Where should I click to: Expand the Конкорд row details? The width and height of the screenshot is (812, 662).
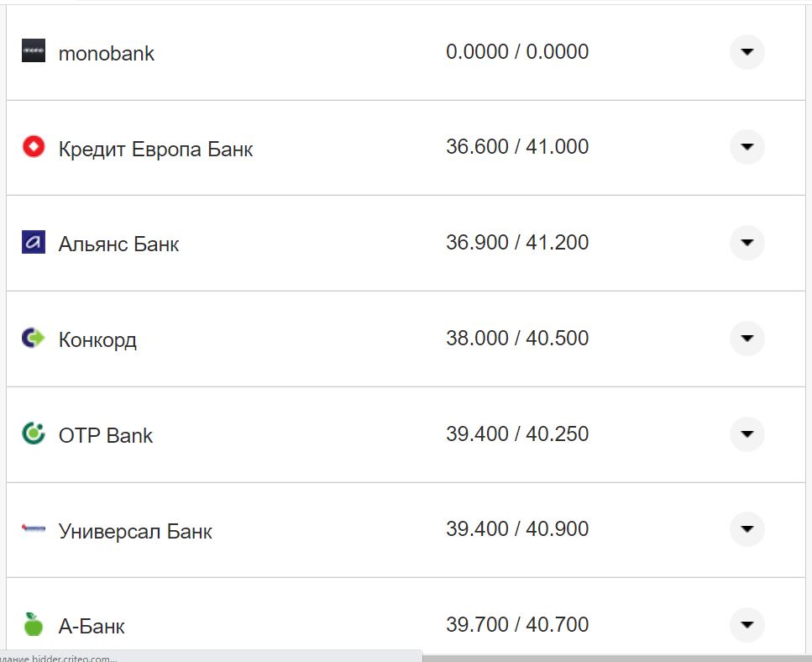coord(747,339)
